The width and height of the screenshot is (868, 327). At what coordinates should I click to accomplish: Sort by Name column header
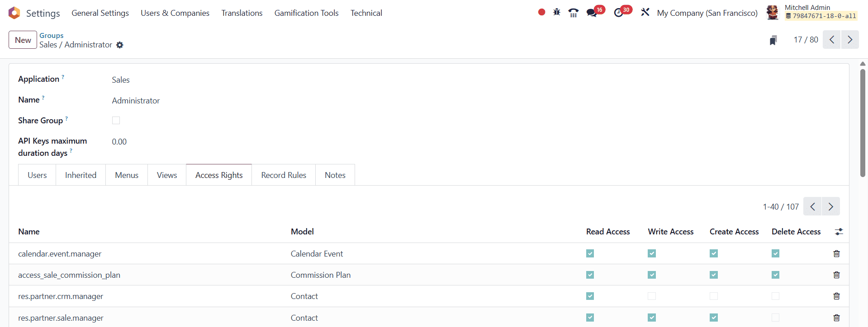pos(29,232)
